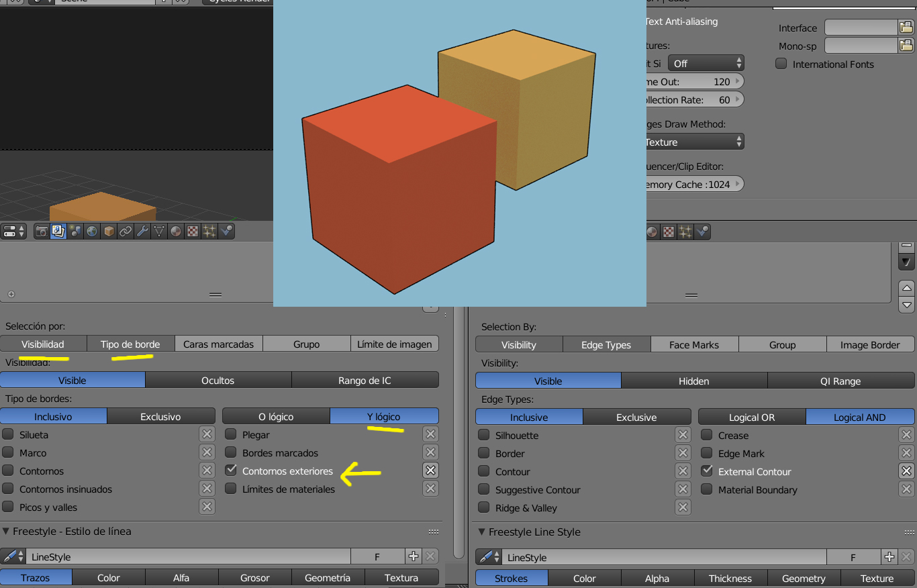Browse line styles dropdown in English panel
This screenshot has width=917, height=588.
[x=488, y=557]
